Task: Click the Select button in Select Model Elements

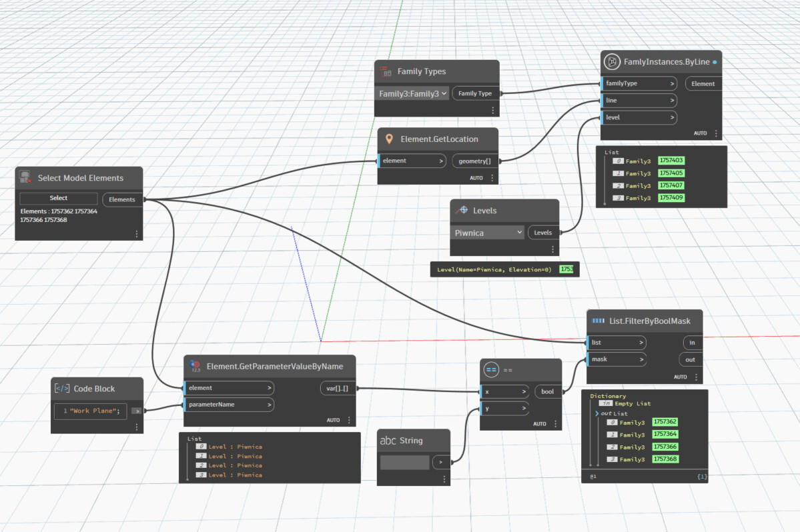Action: (x=58, y=198)
